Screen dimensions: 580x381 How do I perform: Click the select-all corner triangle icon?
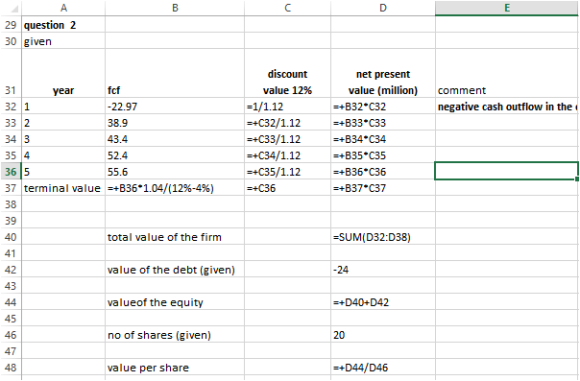14,9
